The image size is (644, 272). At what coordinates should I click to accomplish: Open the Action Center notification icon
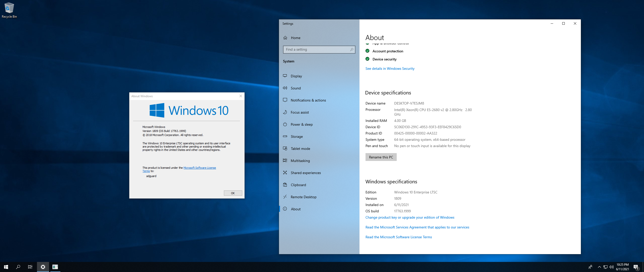[636, 267]
